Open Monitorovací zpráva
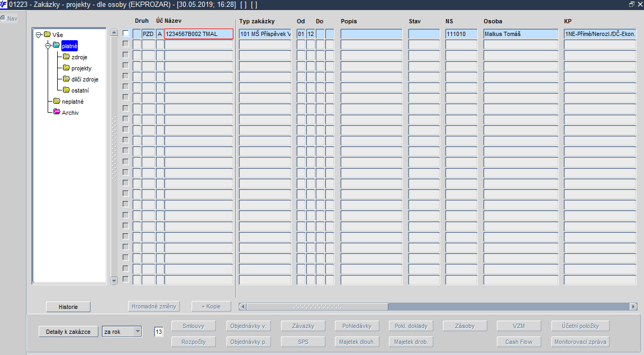 point(580,342)
